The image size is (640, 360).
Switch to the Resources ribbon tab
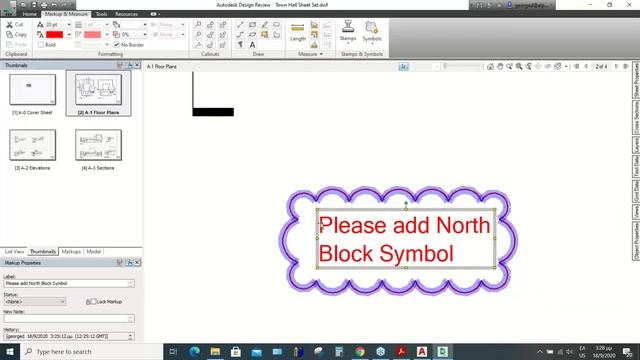(x=126, y=14)
